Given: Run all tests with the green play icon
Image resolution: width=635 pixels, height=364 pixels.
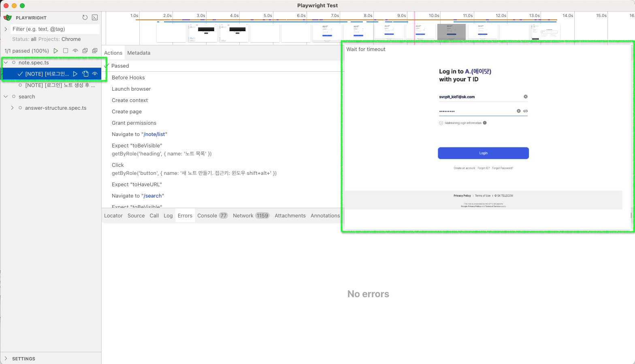Looking at the screenshot, I should tap(56, 51).
